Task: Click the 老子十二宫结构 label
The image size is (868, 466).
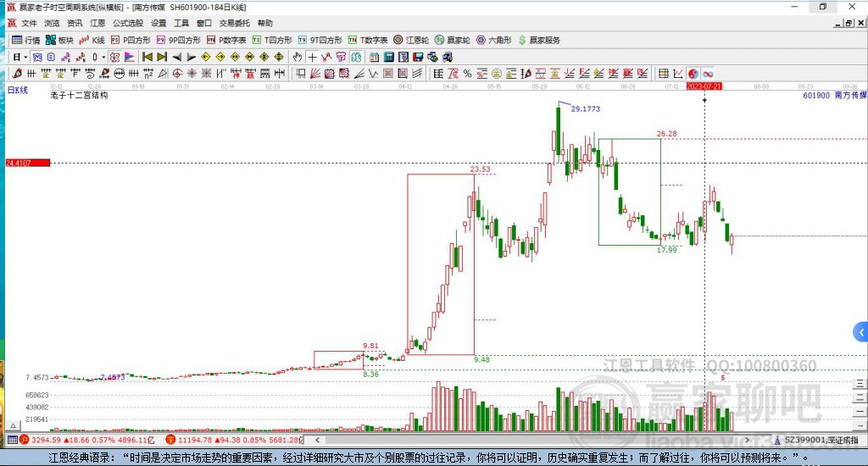Action: point(79,95)
